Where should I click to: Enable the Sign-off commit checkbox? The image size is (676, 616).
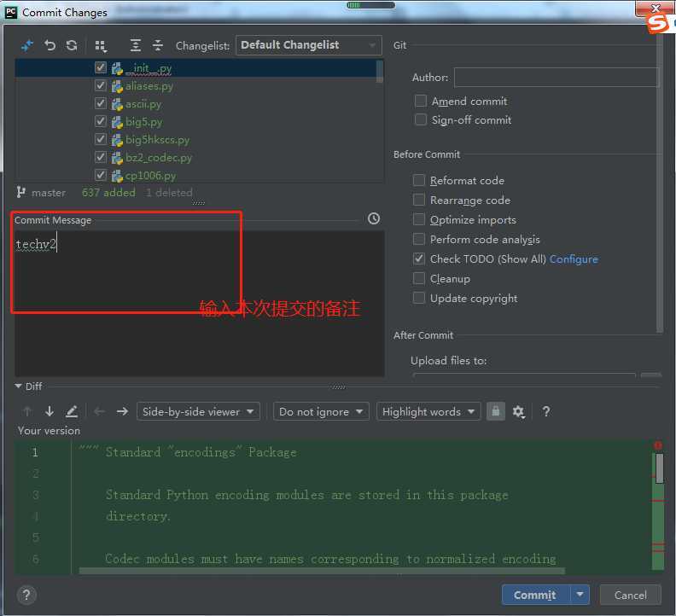click(x=420, y=119)
